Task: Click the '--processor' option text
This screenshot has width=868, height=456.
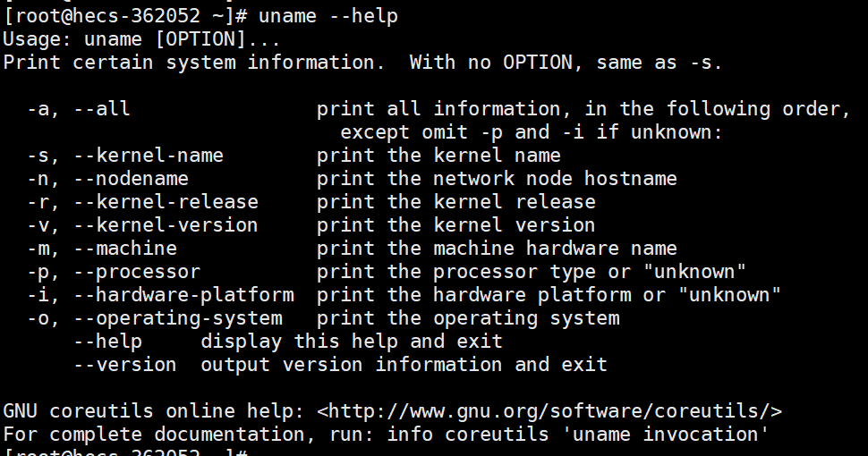Action: click(136, 272)
